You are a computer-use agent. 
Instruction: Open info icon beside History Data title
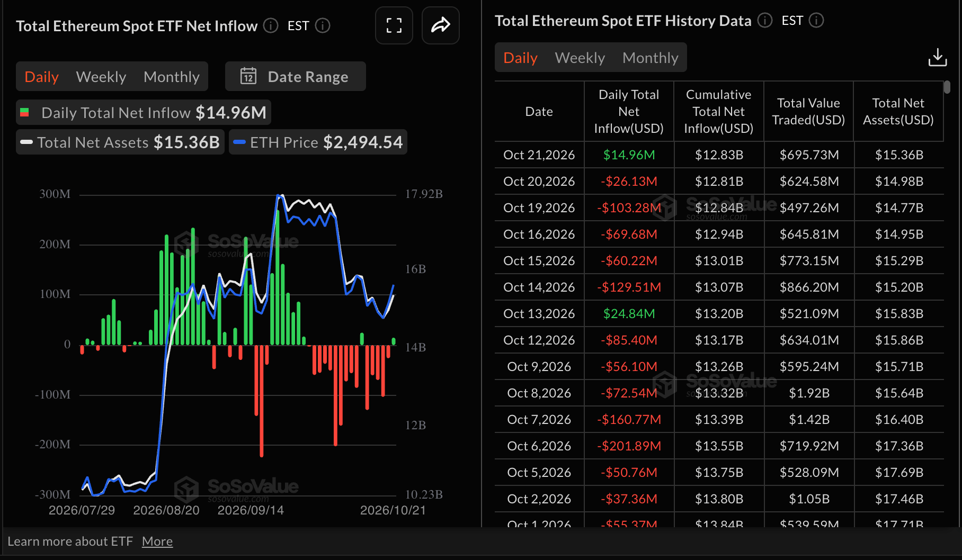[765, 20]
